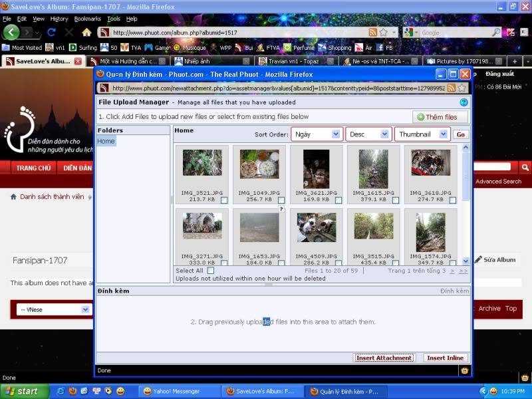Open the Perfume bookmark folder
This screenshot has width=532, height=399.
click(299, 48)
